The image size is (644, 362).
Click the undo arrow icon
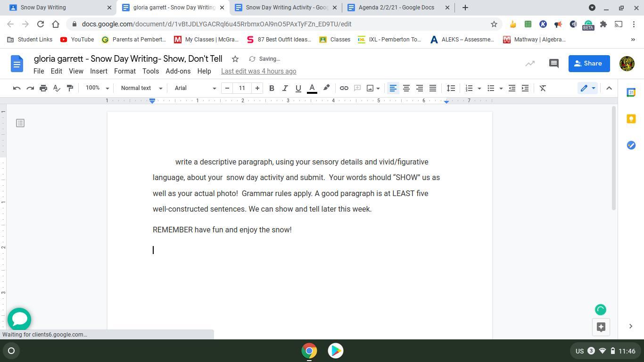[x=17, y=88]
